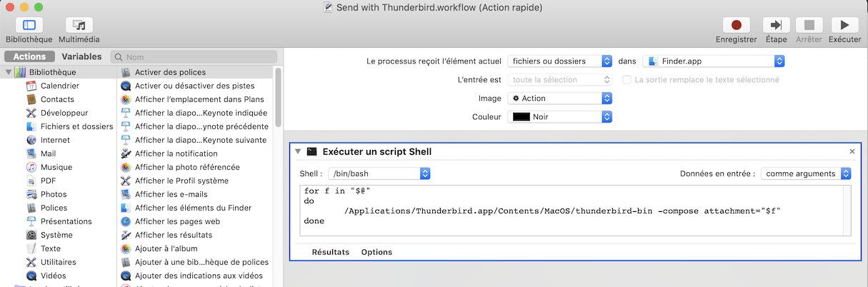Choose the Musique category icon
This screenshot has height=287, width=868.
pyautogui.click(x=31, y=167)
